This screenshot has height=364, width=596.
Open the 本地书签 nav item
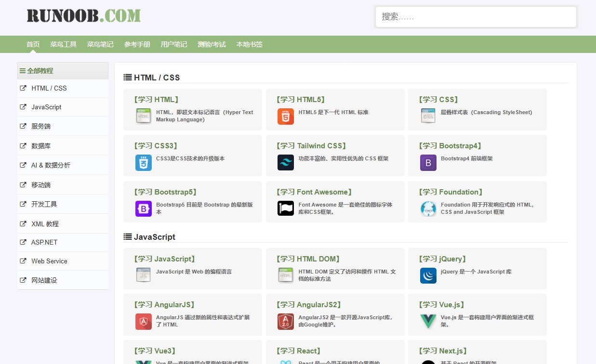tap(249, 44)
